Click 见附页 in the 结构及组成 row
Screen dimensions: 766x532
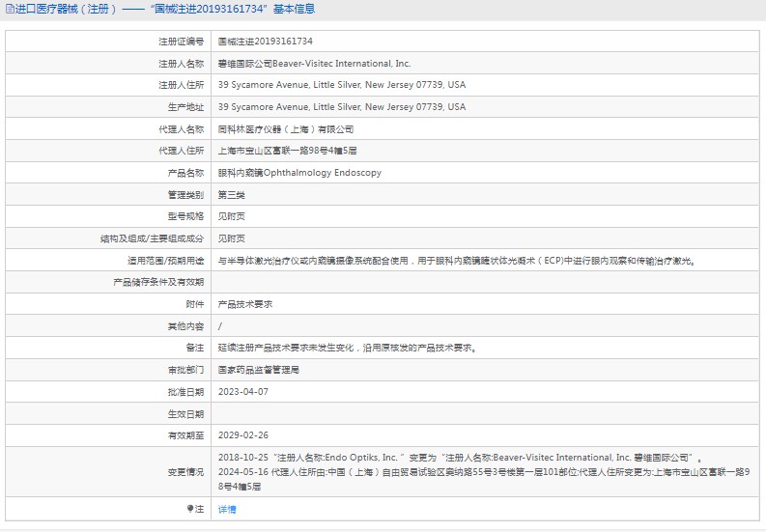(231, 238)
